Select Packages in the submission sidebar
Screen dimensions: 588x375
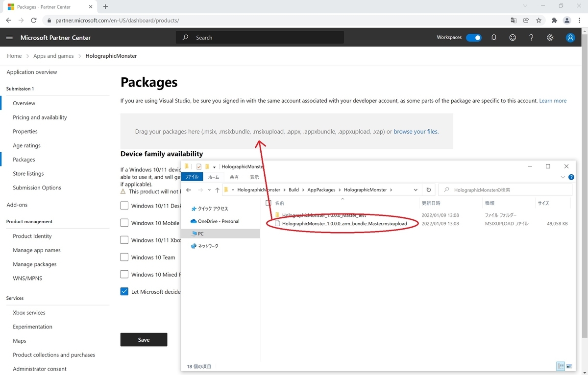24,160
